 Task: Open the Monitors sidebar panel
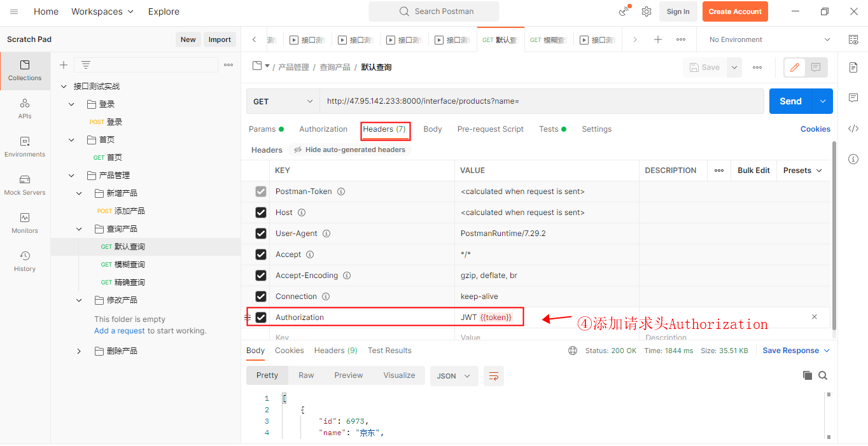click(25, 223)
